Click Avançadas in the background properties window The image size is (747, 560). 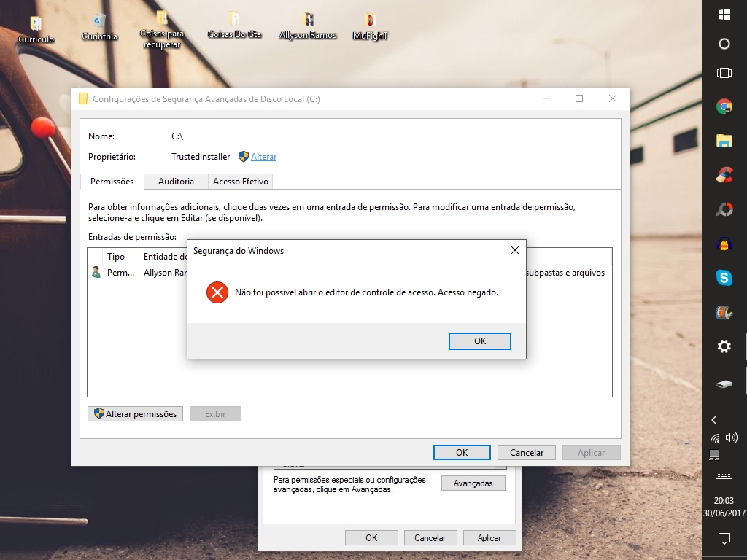click(473, 483)
